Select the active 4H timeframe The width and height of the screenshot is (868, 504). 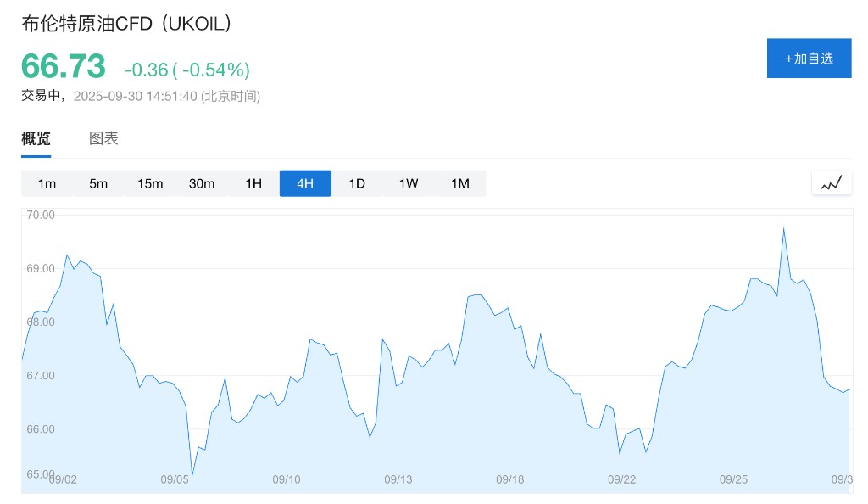point(305,183)
